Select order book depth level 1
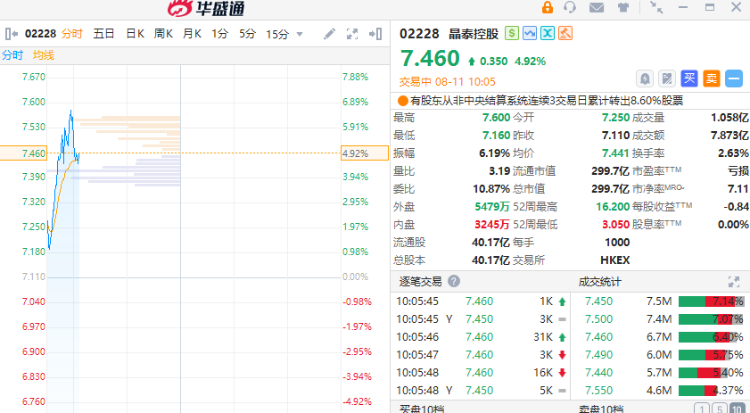750x413 pixels. point(702,409)
